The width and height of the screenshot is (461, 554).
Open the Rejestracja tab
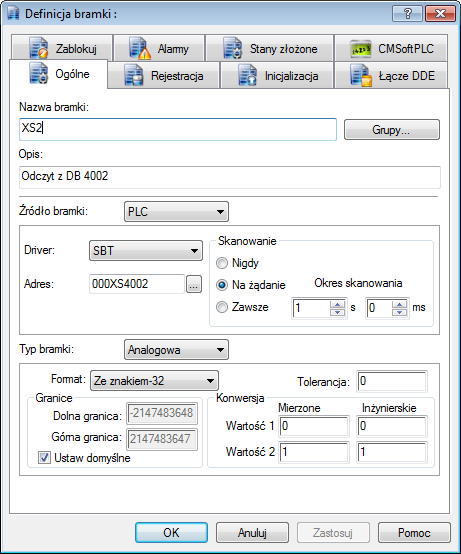[164, 75]
